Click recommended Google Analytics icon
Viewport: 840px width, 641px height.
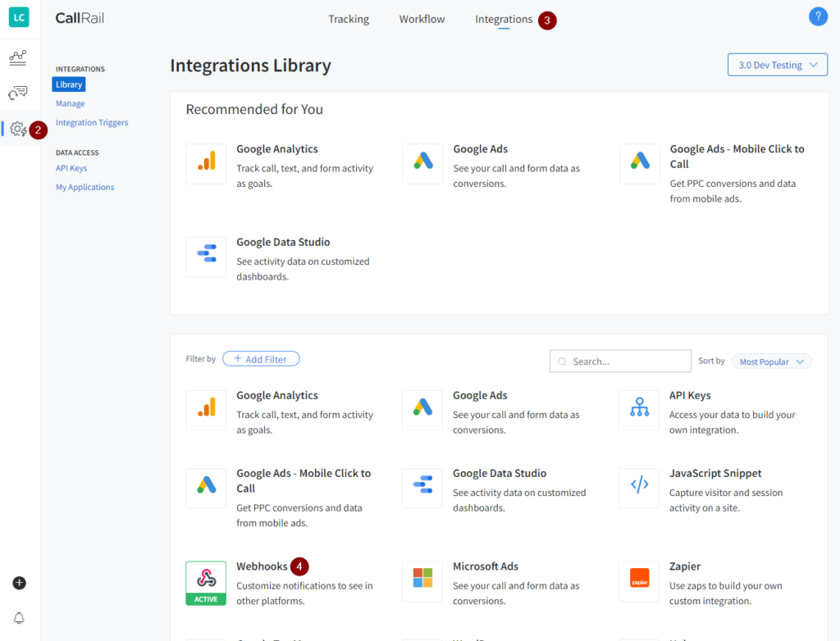(206, 163)
